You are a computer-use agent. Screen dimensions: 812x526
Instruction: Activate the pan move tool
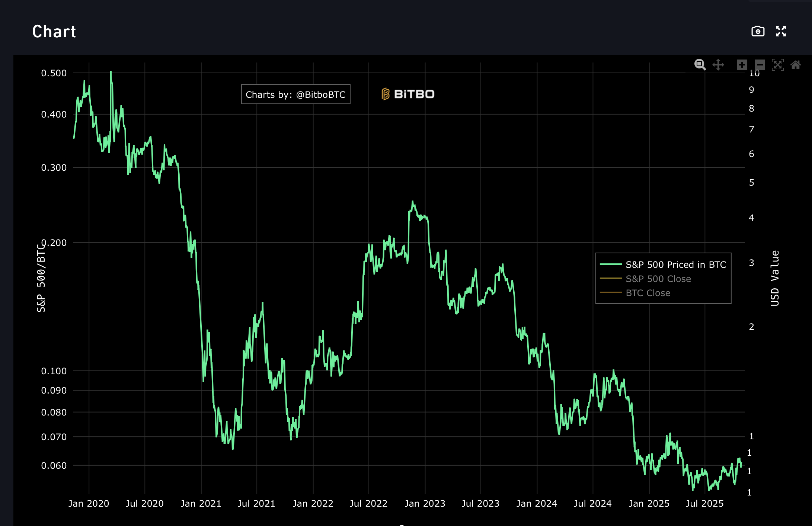click(718, 65)
